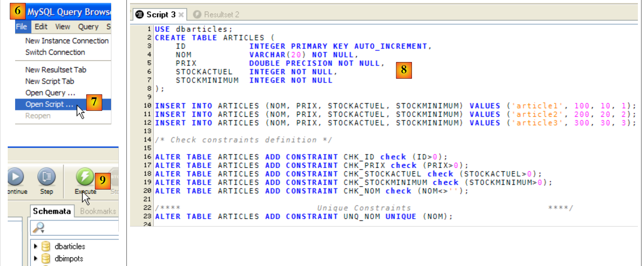
Task: Click the Schemata search input field
Action: (x=80, y=227)
